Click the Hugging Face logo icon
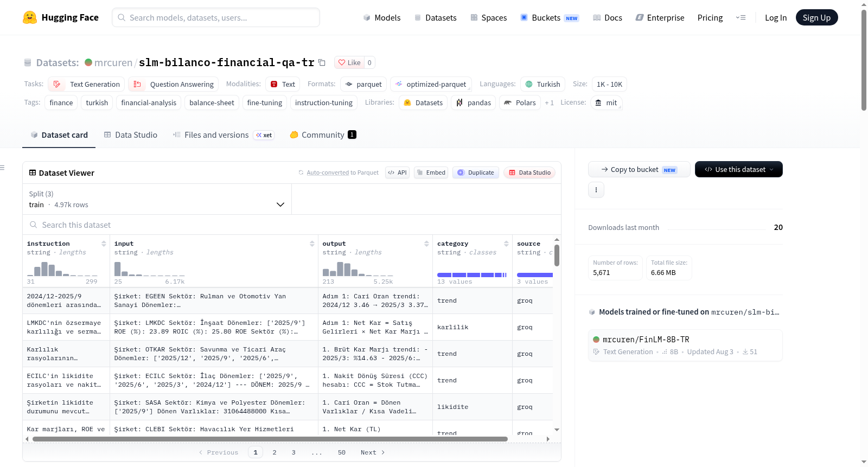Image resolution: width=868 pixels, height=467 pixels. (30, 17)
